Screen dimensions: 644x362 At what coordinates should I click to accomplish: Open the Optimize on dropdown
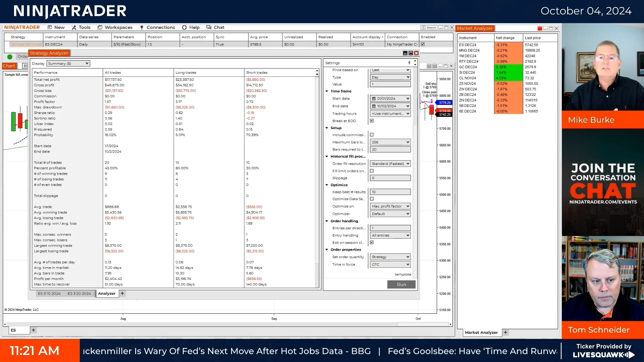tap(390, 206)
